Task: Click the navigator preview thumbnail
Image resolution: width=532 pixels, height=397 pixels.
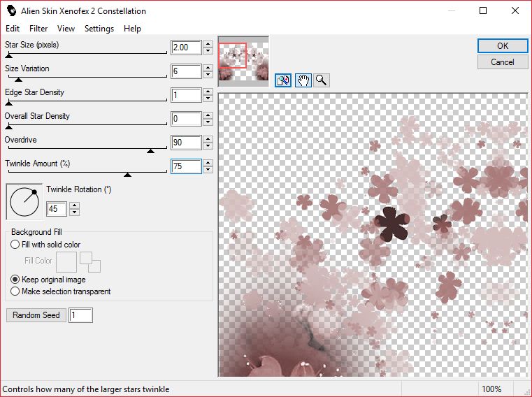Action: 243,62
